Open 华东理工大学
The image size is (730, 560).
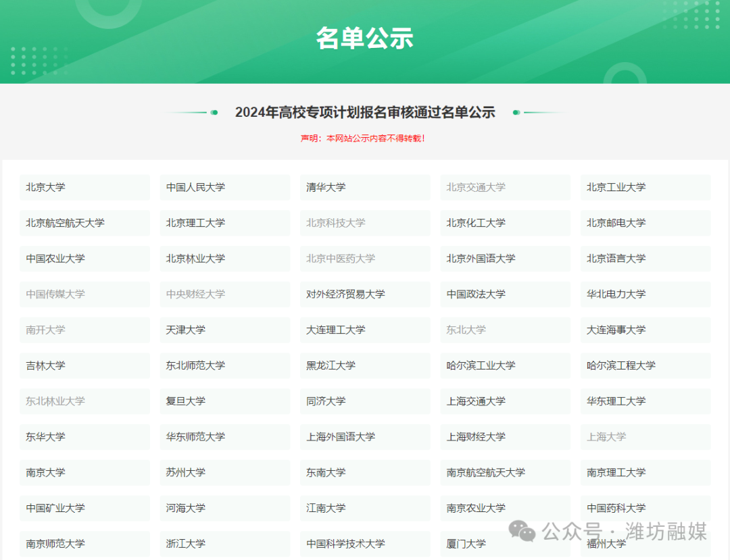[646, 401]
